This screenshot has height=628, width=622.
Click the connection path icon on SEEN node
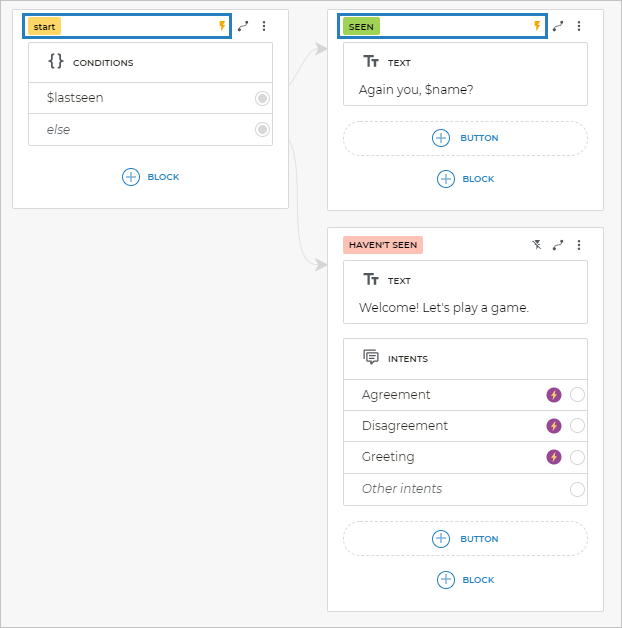[x=558, y=26]
